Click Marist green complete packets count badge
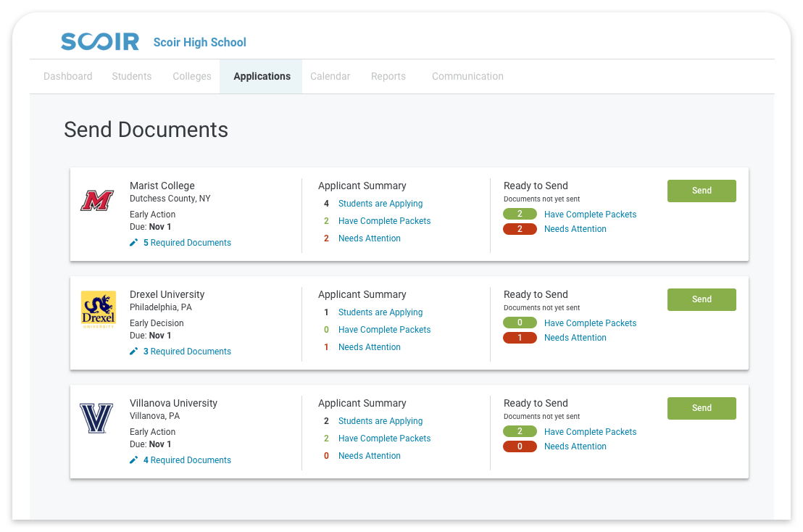The height and width of the screenshot is (532, 803). pos(520,214)
